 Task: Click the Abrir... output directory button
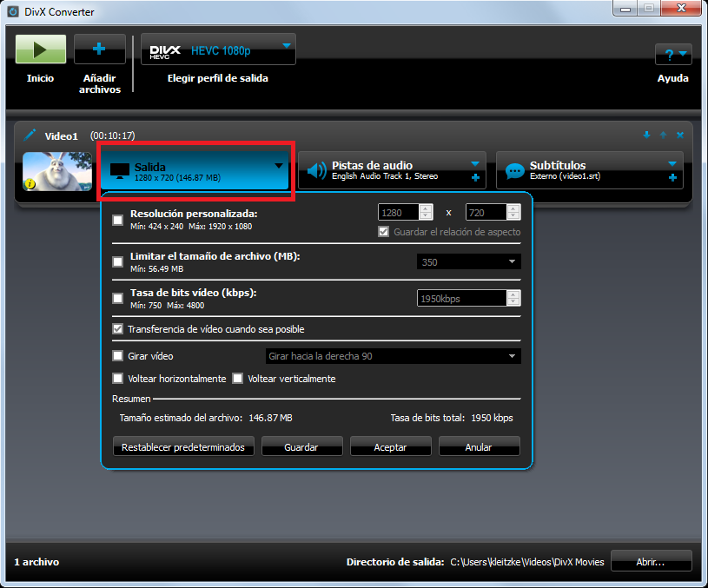click(652, 561)
